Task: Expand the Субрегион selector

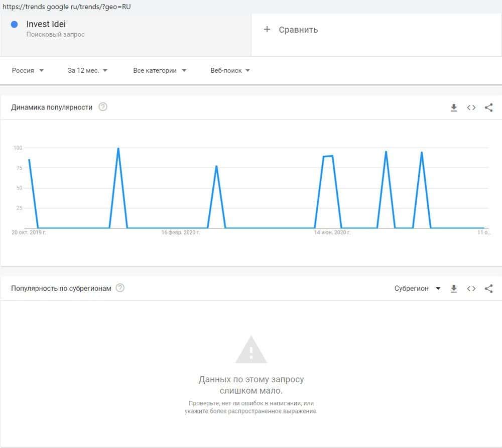Action: point(417,289)
